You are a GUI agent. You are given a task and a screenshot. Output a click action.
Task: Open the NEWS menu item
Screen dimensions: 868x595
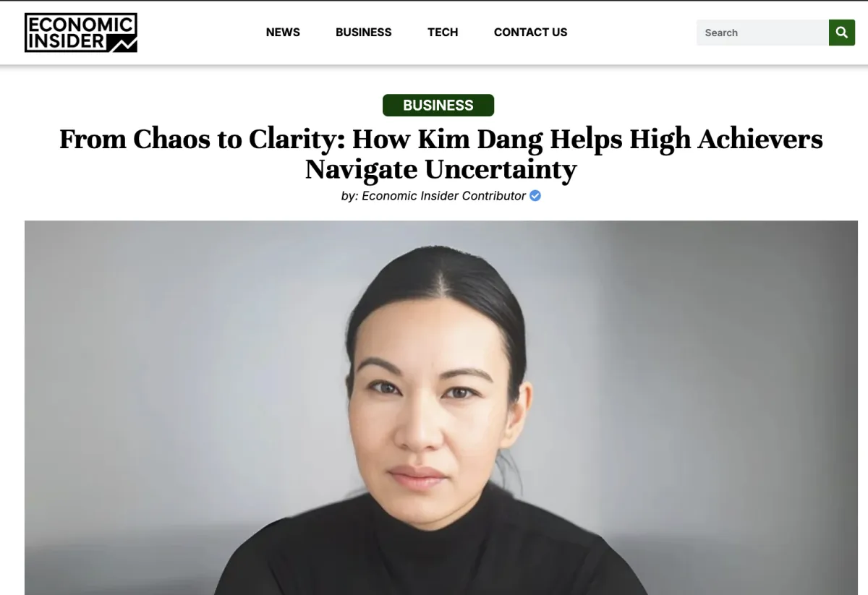(283, 33)
